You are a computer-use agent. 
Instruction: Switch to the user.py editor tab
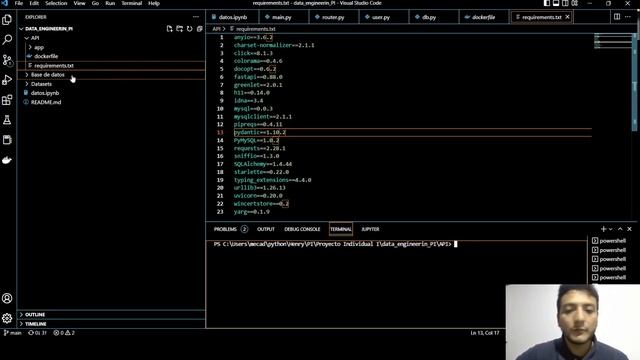(x=384, y=17)
